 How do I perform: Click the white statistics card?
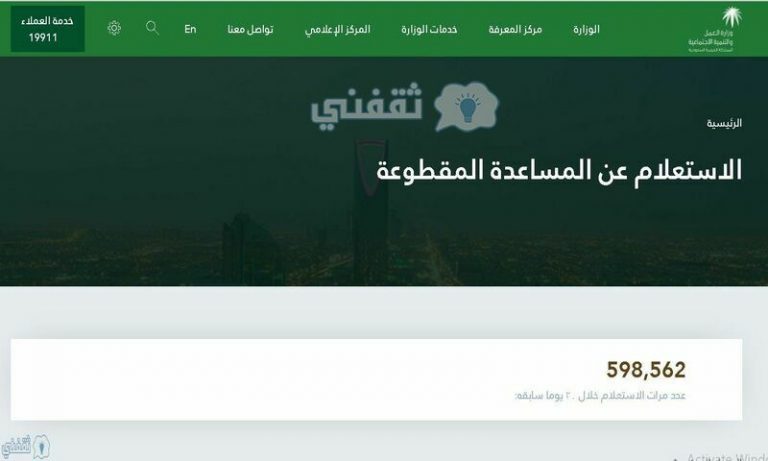[376, 380]
